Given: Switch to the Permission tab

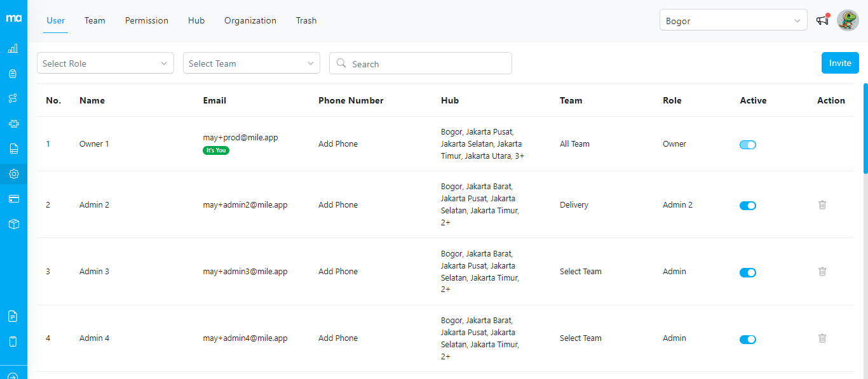Looking at the screenshot, I should point(147,20).
